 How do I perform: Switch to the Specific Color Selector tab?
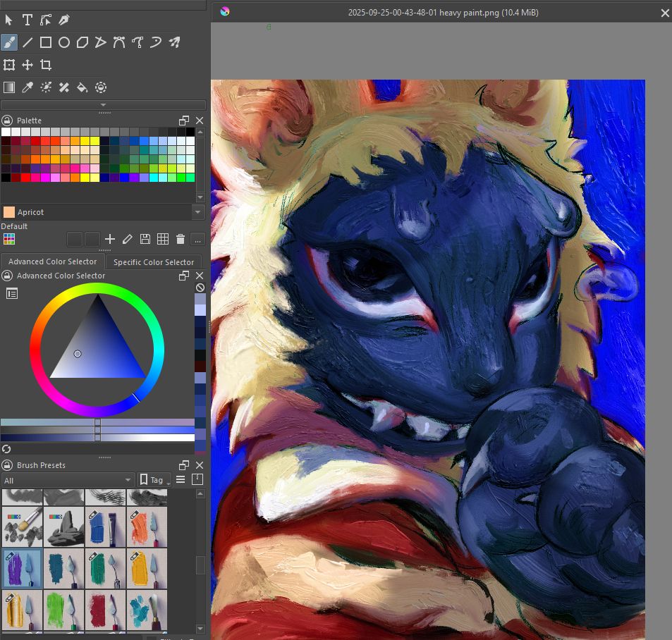(x=154, y=261)
